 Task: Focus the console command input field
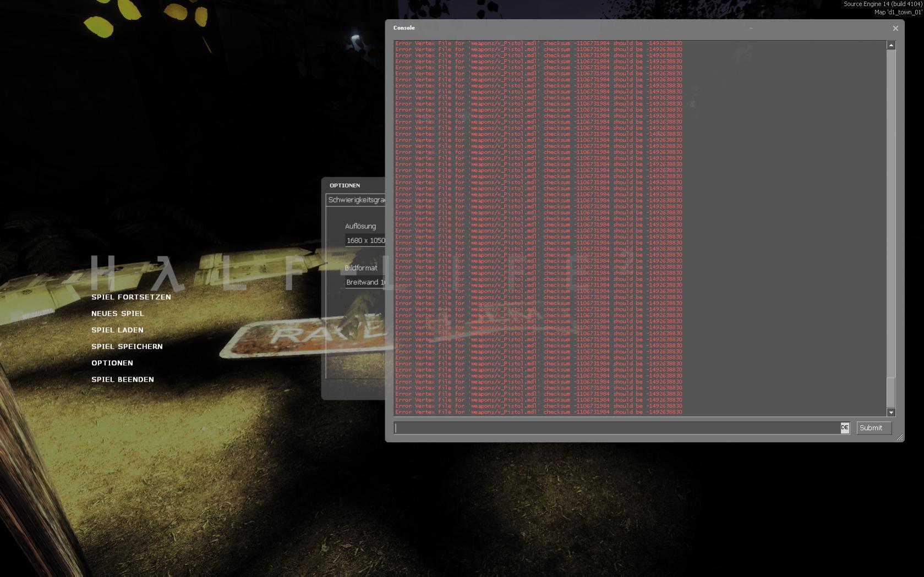[617, 428]
